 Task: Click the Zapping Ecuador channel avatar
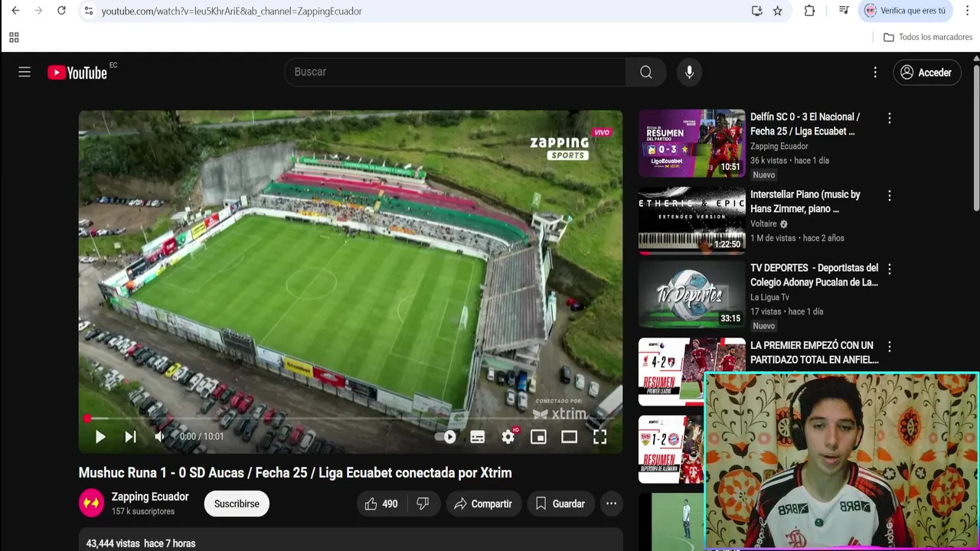point(91,503)
